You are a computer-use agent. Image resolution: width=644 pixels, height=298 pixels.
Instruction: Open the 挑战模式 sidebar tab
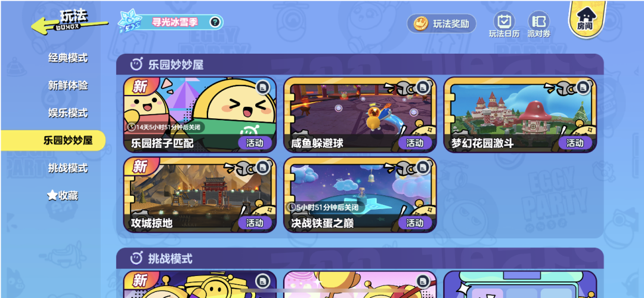[68, 168]
